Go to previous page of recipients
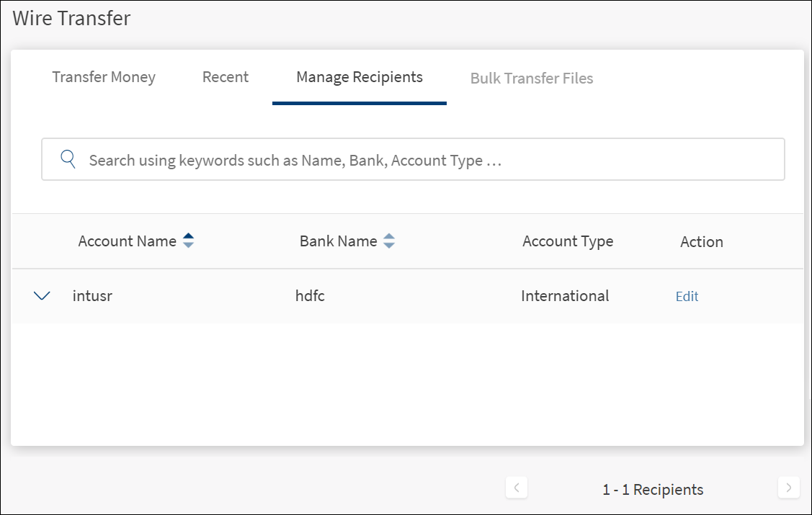This screenshot has width=812, height=515. pyautogui.click(x=517, y=488)
